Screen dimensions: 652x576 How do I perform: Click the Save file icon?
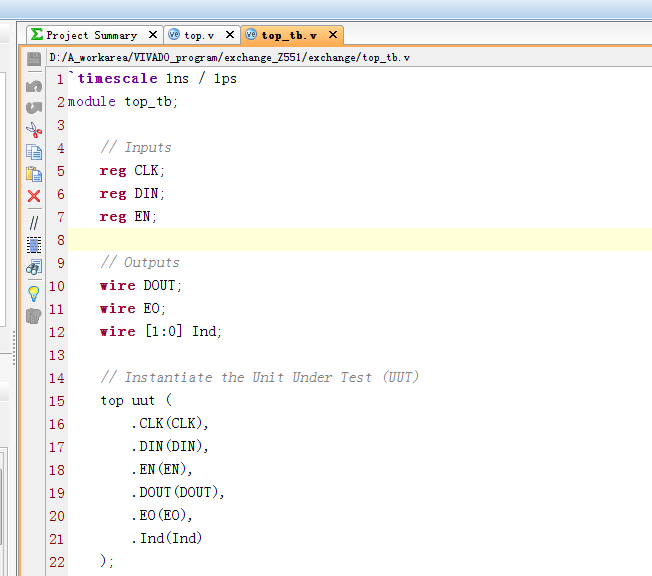(x=34, y=60)
